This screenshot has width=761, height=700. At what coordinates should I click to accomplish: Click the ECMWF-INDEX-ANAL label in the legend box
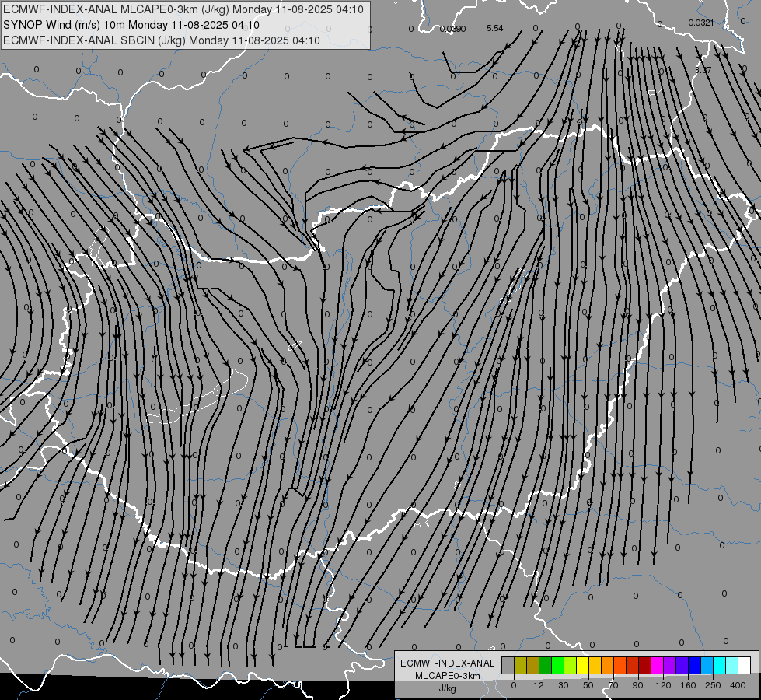448,663
